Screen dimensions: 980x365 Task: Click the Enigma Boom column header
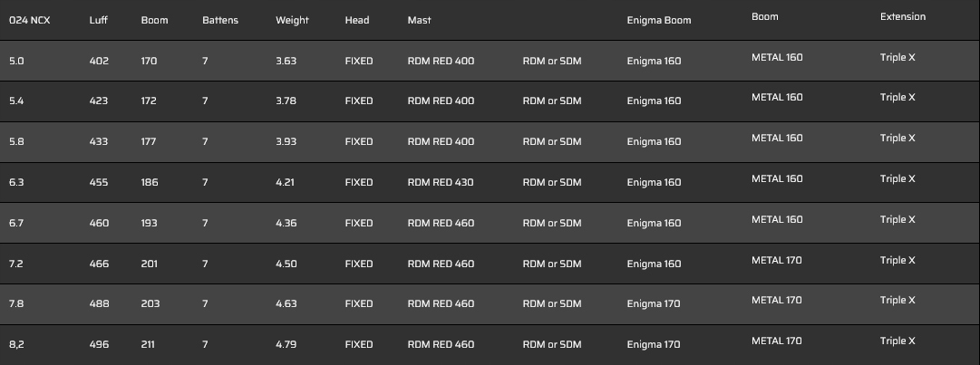658,20
